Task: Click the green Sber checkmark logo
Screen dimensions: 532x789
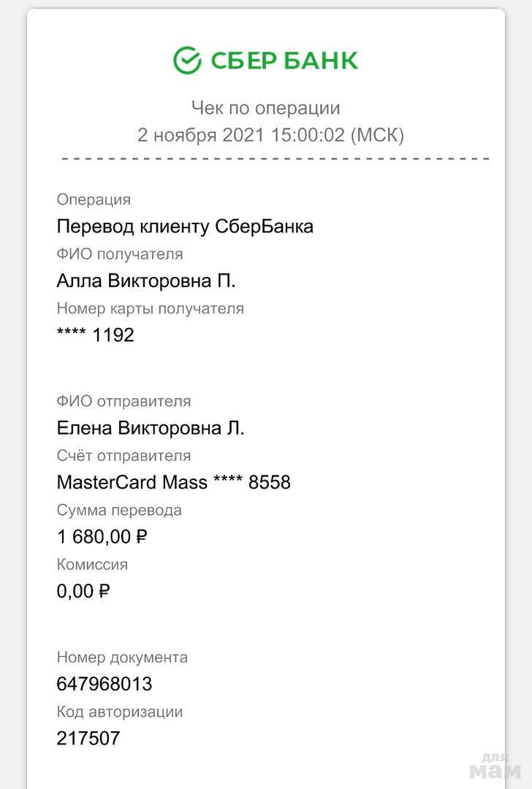Action: (x=187, y=60)
